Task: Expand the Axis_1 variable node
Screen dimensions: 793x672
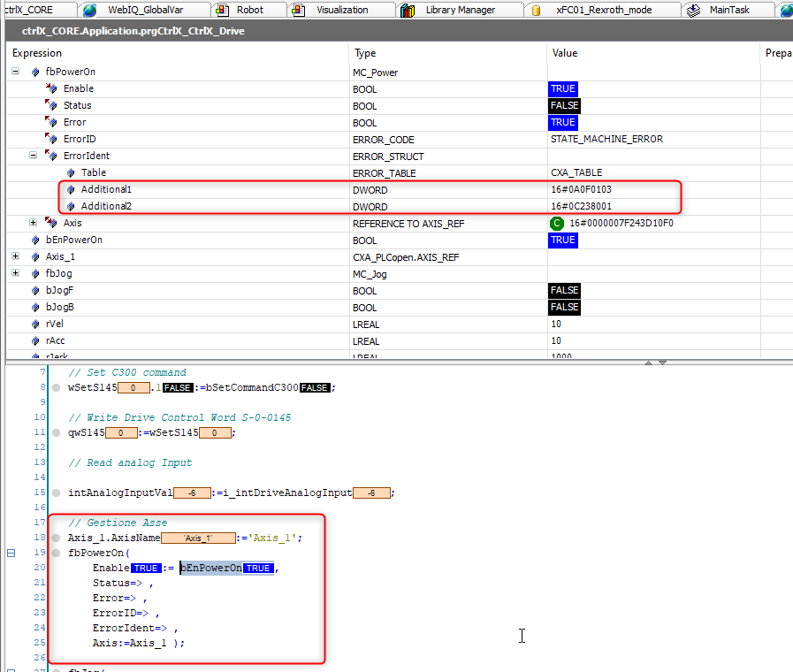Action: tap(16, 257)
